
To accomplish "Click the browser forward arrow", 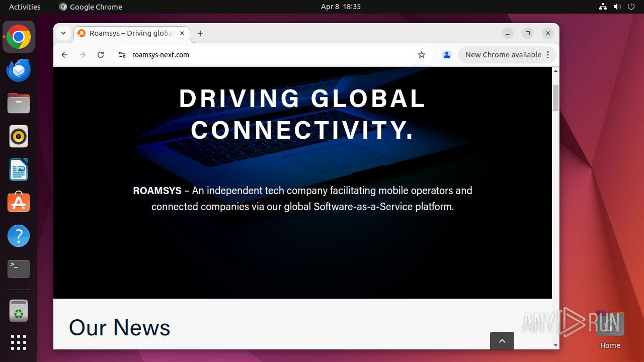I will coord(83,55).
